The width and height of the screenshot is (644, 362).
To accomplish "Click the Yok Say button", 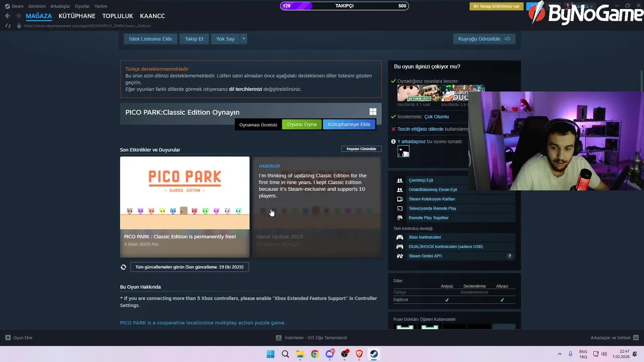I will click(225, 39).
